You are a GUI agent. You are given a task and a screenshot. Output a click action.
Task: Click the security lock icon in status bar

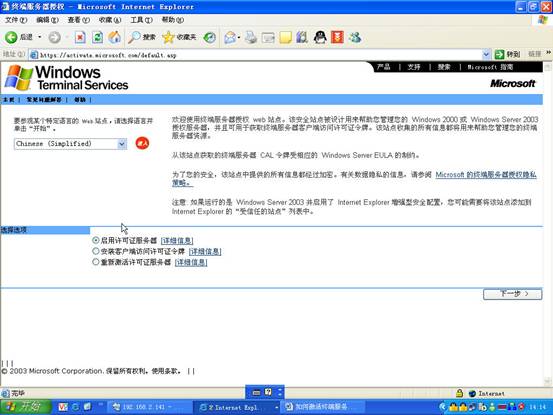459,393
